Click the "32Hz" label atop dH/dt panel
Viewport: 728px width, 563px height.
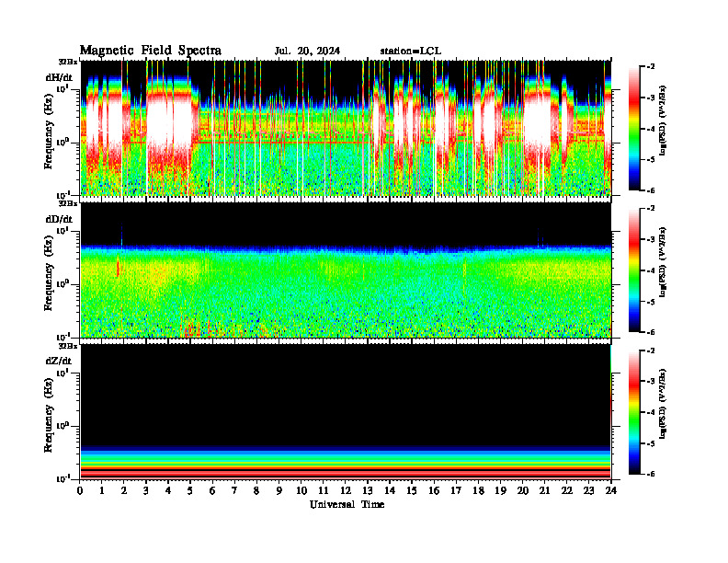coord(68,62)
